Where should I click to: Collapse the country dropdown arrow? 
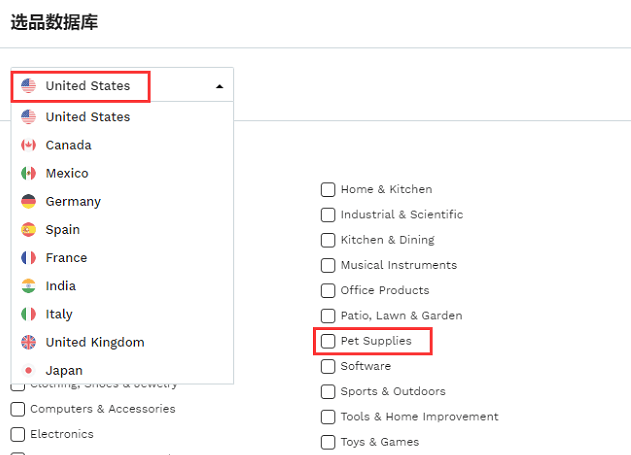point(219,86)
